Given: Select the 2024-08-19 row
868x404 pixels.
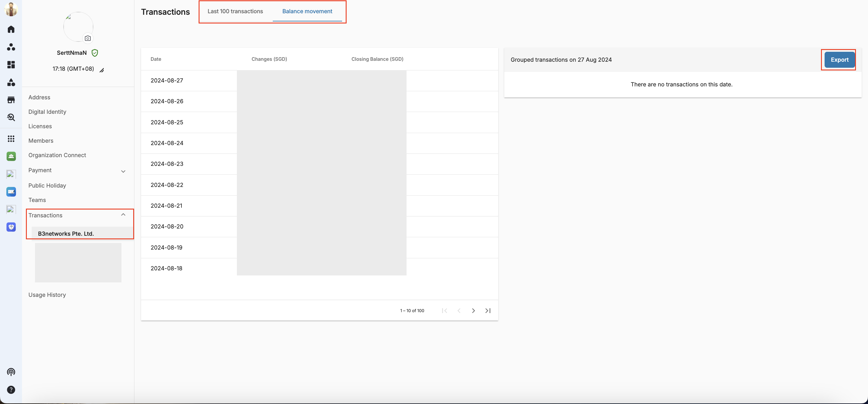Looking at the screenshot, I should [x=319, y=247].
